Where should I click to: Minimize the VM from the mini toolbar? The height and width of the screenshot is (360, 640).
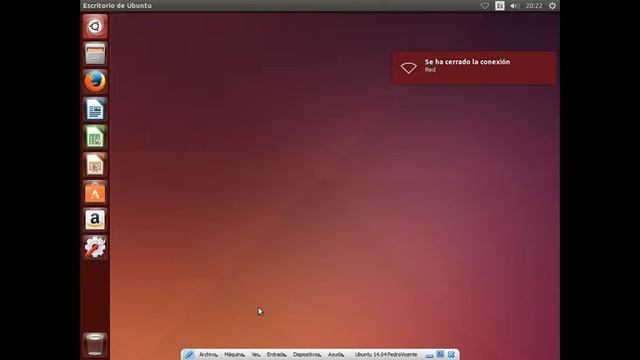click(x=429, y=355)
